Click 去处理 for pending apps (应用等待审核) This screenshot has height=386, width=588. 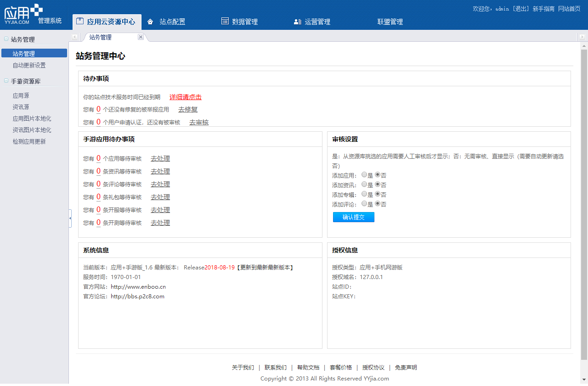(x=160, y=158)
